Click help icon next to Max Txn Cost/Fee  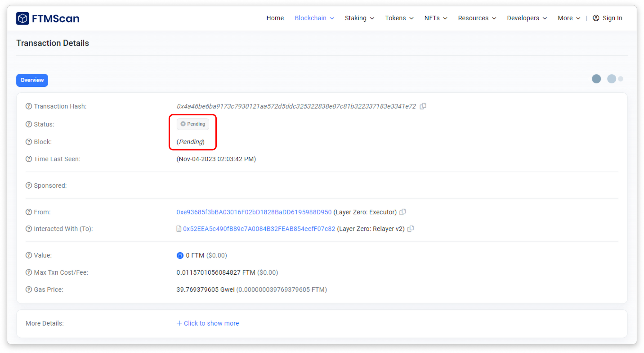point(29,272)
